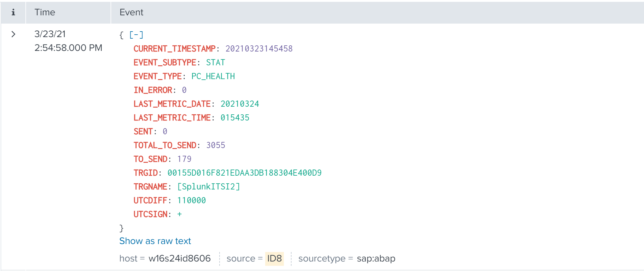Click the TRGNAME value [SplunkITSI2]

pos(209,187)
